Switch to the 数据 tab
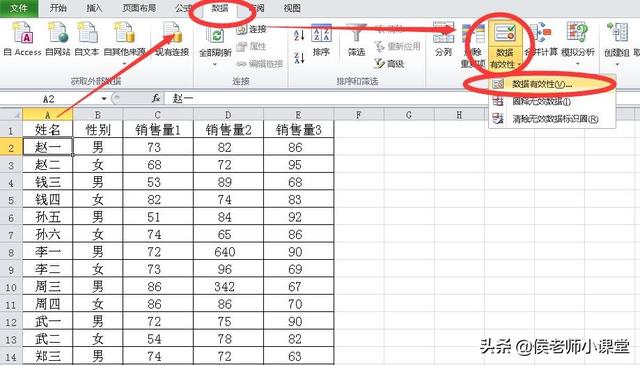The width and height of the screenshot is (640, 365). point(220,8)
